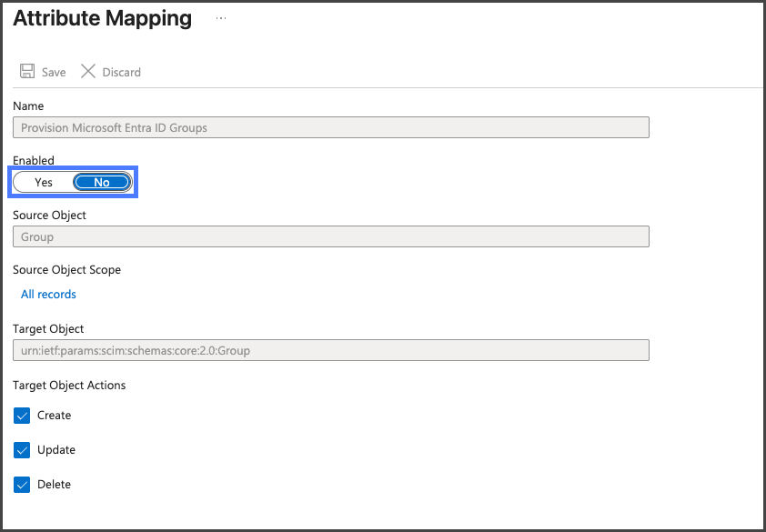Open the ellipsis menu beside Attribute Mapping
766x532 pixels.
221,18
